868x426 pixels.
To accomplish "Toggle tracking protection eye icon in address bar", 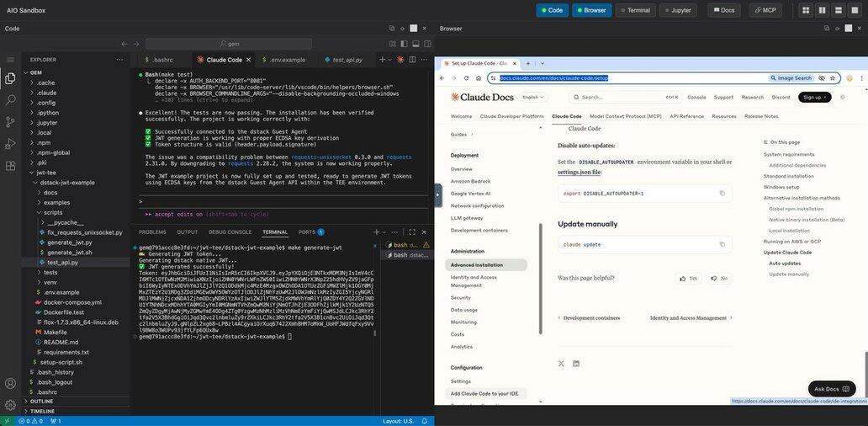I will click(822, 78).
